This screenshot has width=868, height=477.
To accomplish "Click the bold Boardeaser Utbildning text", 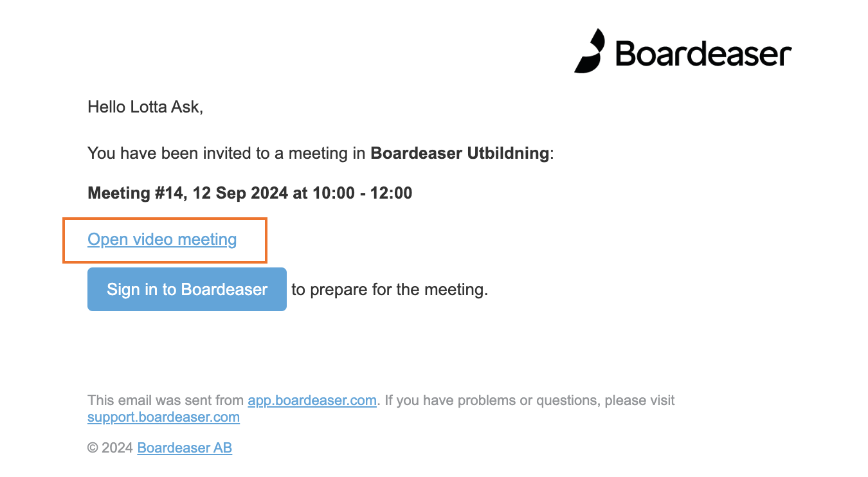I will pos(460,154).
